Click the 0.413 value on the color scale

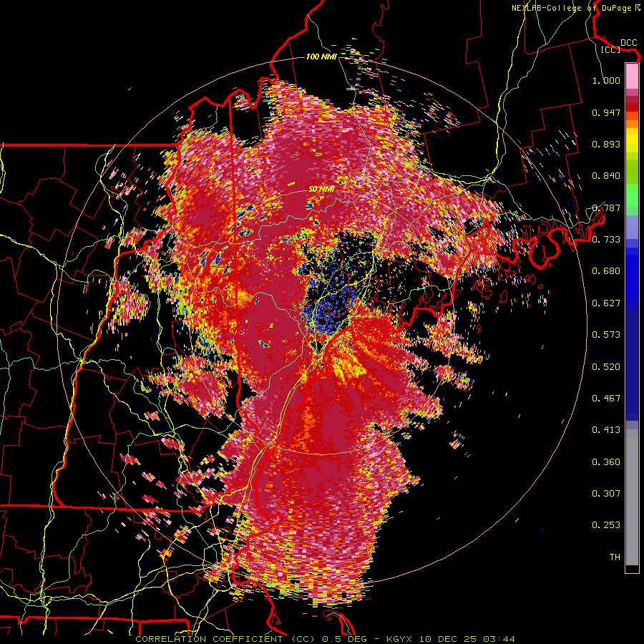tap(606, 429)
